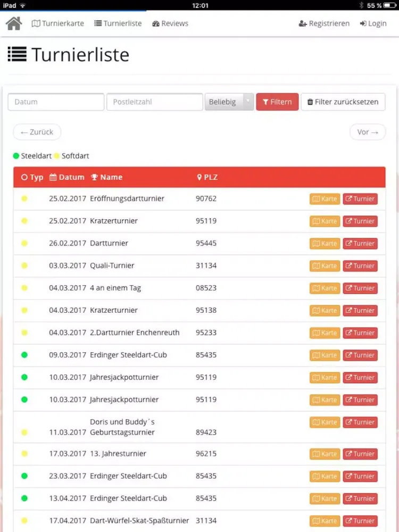Show Karte for Doris und Buddy's Geburtstagsturnier
This screenshot has width=399, height=532.
coord(325,422)
